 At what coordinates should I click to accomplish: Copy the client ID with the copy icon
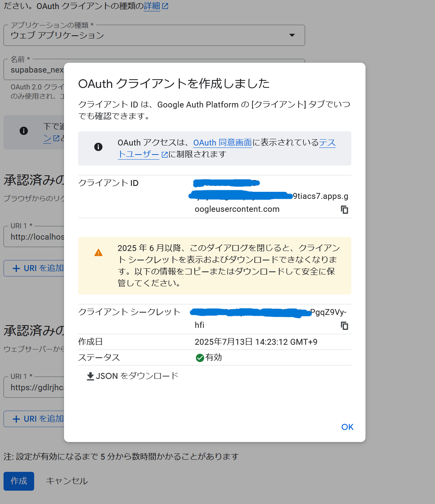tap(344, 210)
